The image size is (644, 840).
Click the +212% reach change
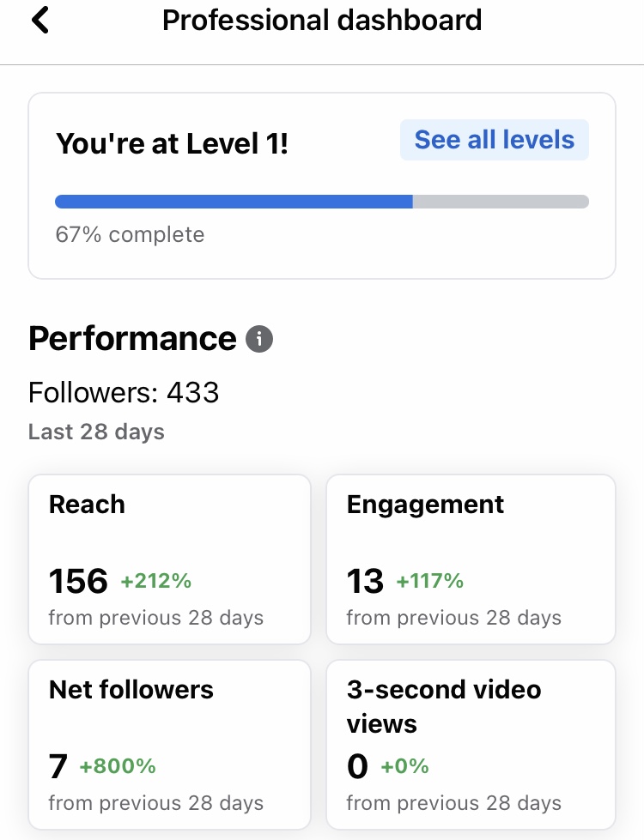point(155,581)
